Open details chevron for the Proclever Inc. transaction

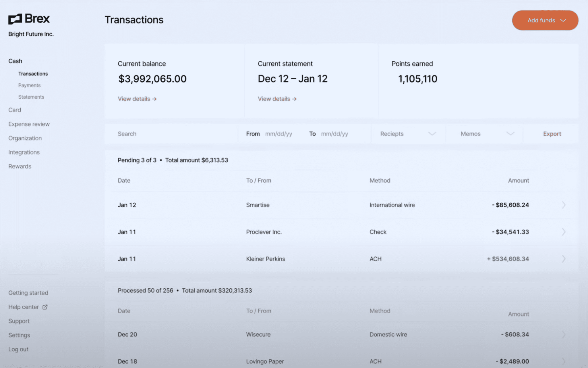tap(564, 232)
